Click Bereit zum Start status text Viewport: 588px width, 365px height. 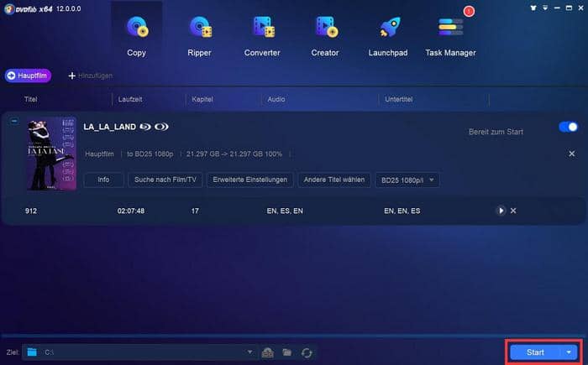tap(496, 132)
